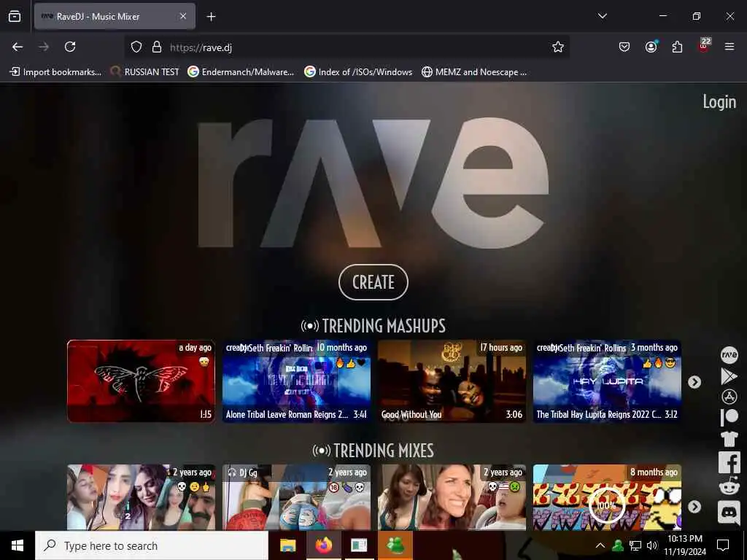Open MEMZ and Noescape bookmark
The height and width of the screenshot is (560, 747).
(474, 72)
